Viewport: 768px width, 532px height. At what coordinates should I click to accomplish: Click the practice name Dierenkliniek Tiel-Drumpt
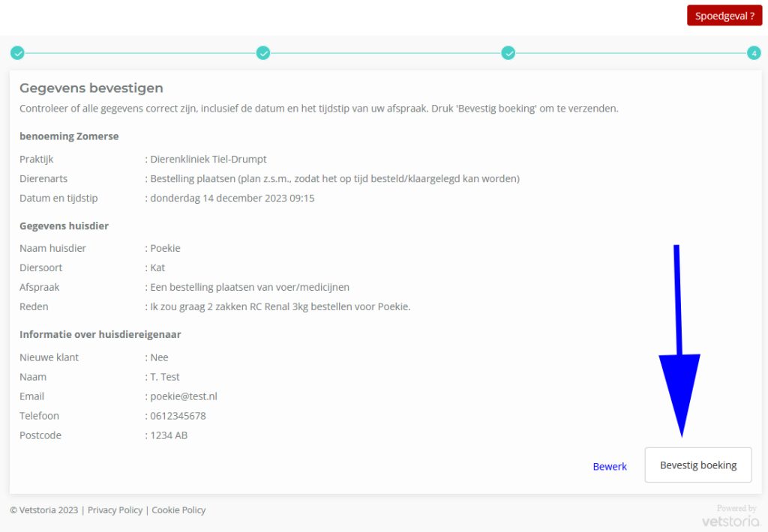click(208, 160)
